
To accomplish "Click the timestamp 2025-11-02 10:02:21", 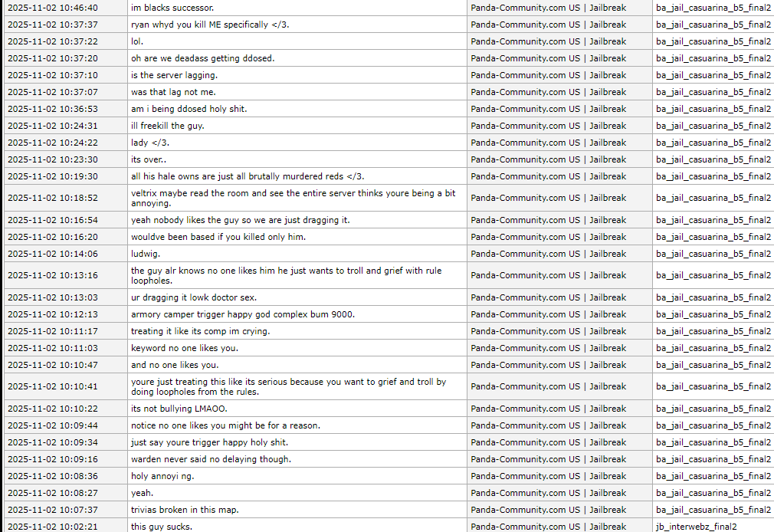I will pos(53,527).
